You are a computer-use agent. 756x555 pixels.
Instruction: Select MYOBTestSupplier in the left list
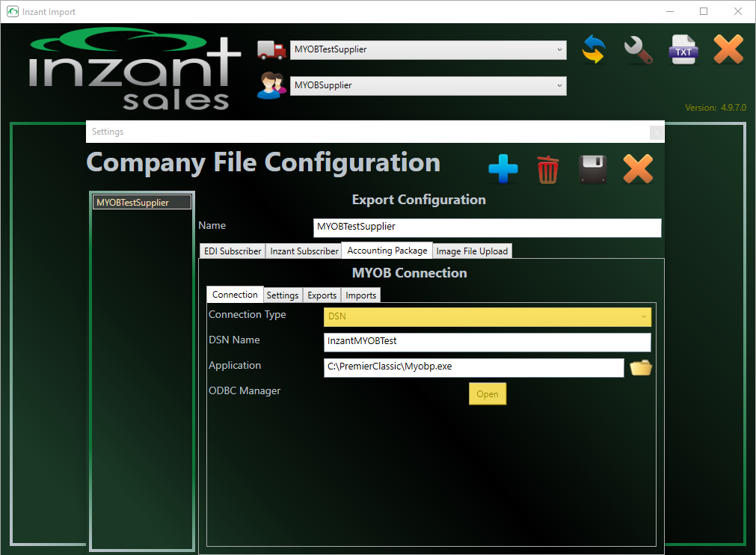click(x=142, y=203)
